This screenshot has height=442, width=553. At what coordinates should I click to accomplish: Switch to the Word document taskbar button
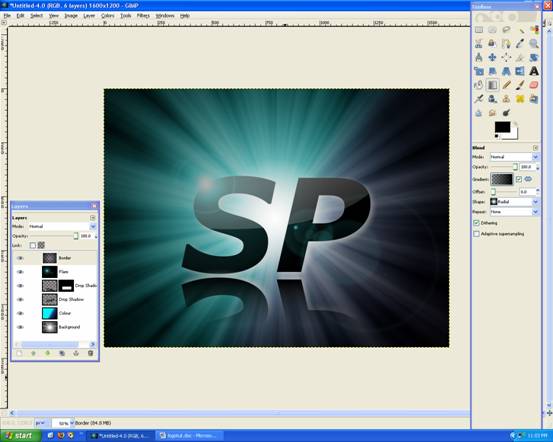(x=190, y=436)
